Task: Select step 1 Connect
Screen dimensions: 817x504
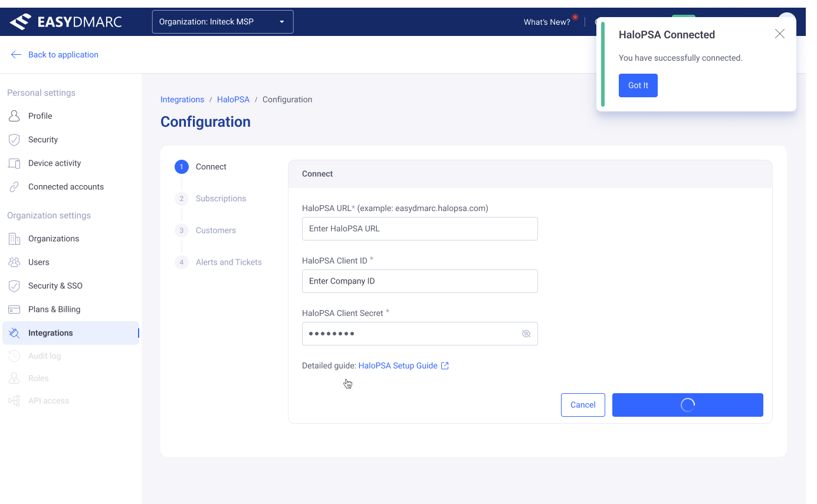Action: pos(201,167)
